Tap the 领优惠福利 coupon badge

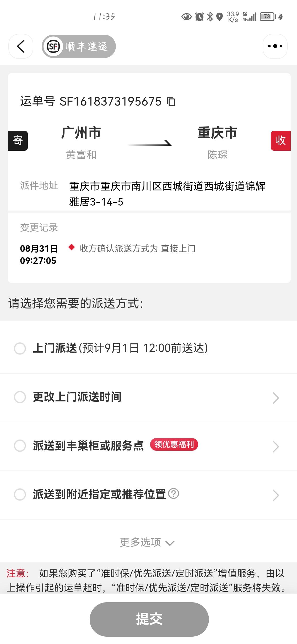(174, 444)
